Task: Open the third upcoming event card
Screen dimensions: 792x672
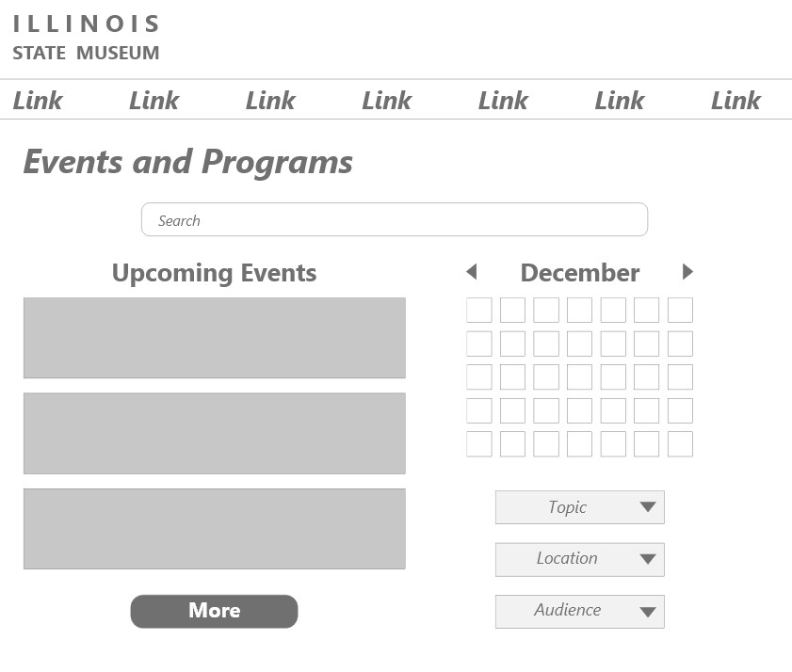Action: [x=214, y=528]
